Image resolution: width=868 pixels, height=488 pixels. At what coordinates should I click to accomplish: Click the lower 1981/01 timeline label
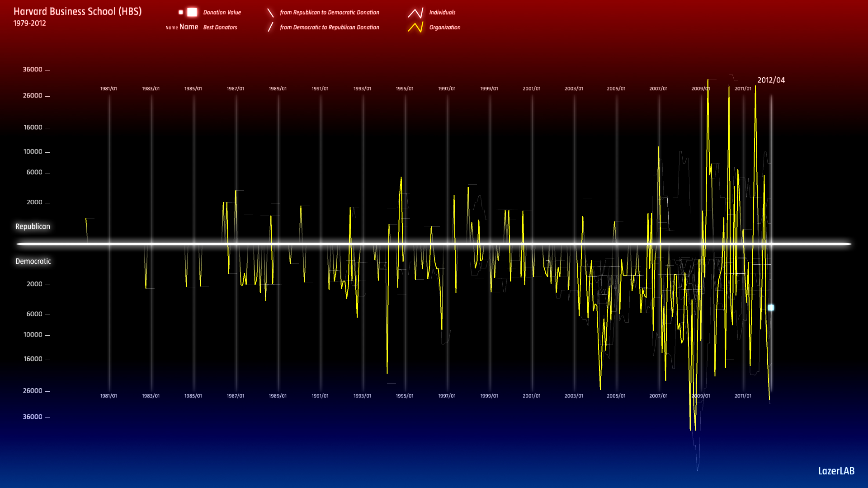[108, 396]
